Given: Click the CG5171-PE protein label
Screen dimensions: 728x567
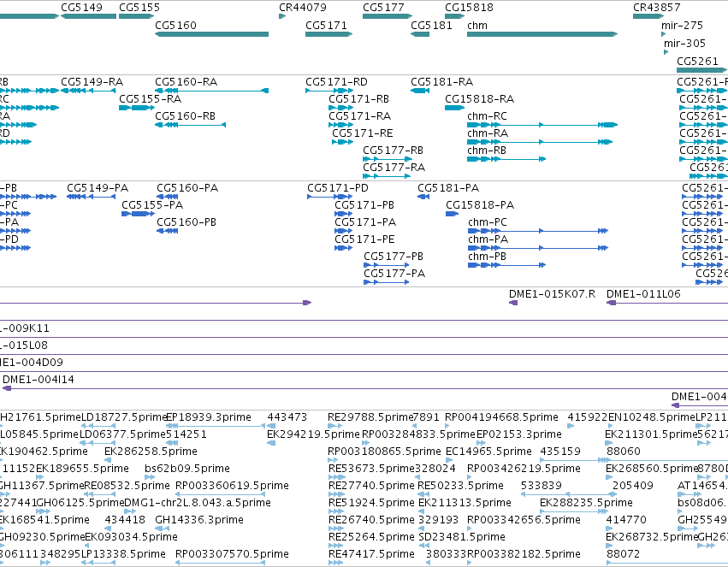Looking at the screenshot, I should pyautogui.click(x=364, y=239).
